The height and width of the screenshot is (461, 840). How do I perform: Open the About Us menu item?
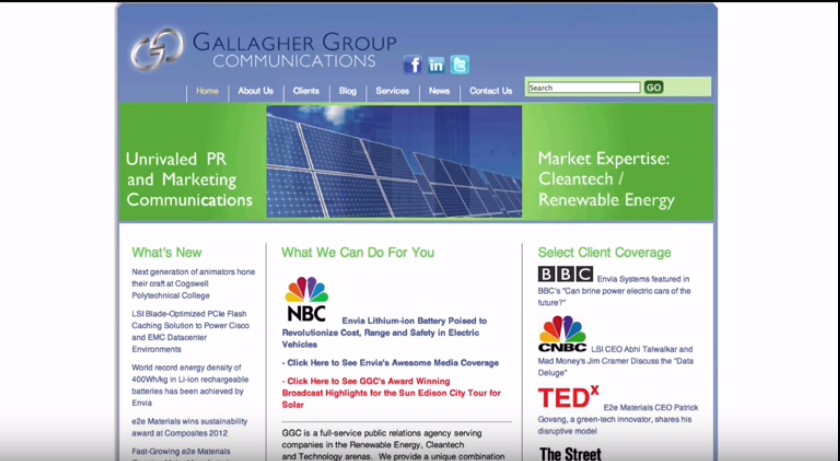pyautogui.click(x=255, y=91)
